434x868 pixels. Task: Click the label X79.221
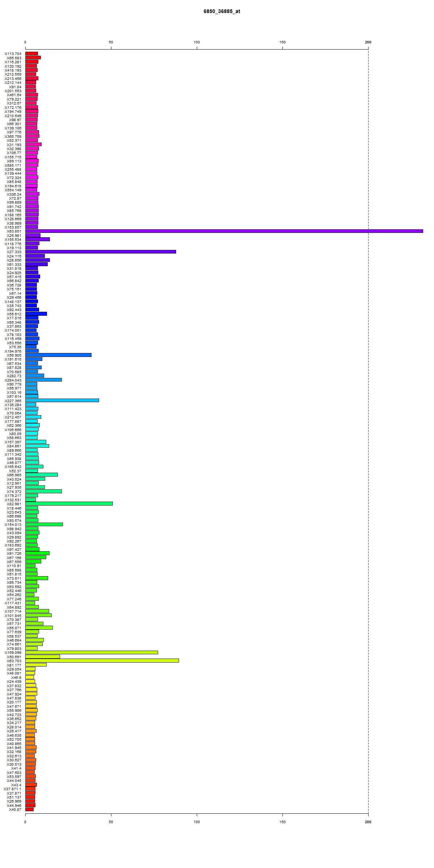[x=14, y=99]
